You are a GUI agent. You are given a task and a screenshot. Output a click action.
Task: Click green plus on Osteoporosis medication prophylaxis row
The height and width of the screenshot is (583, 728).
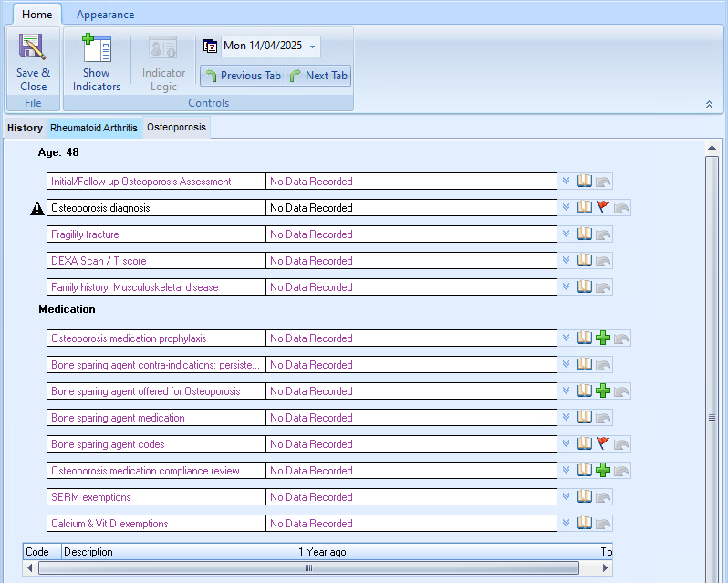(x=603, y=338)
